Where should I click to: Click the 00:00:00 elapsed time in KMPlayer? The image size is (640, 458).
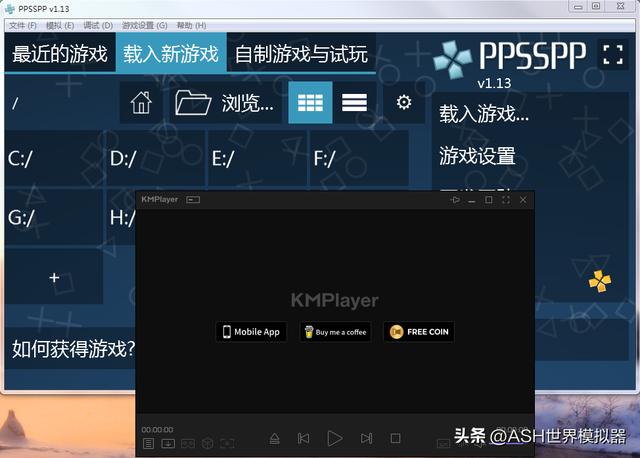tap(158, 430)
